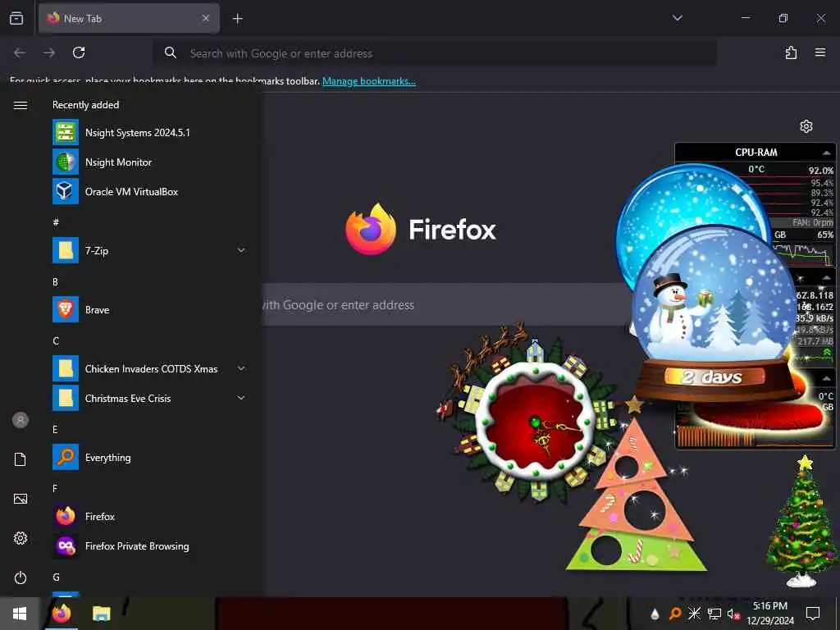The height and width of the screenshot is (630, 840).
Task: Launch Everything search app
Action: click(148, 458)
